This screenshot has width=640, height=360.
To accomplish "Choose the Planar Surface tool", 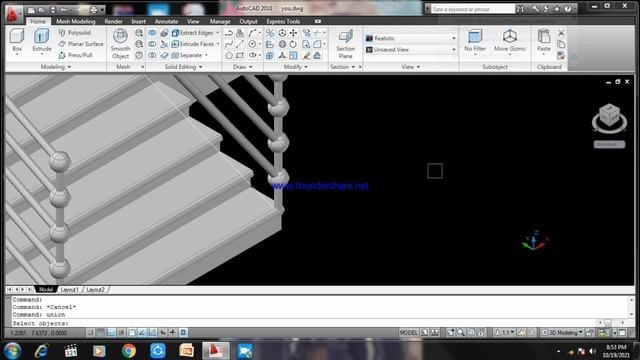I will 81,44.
